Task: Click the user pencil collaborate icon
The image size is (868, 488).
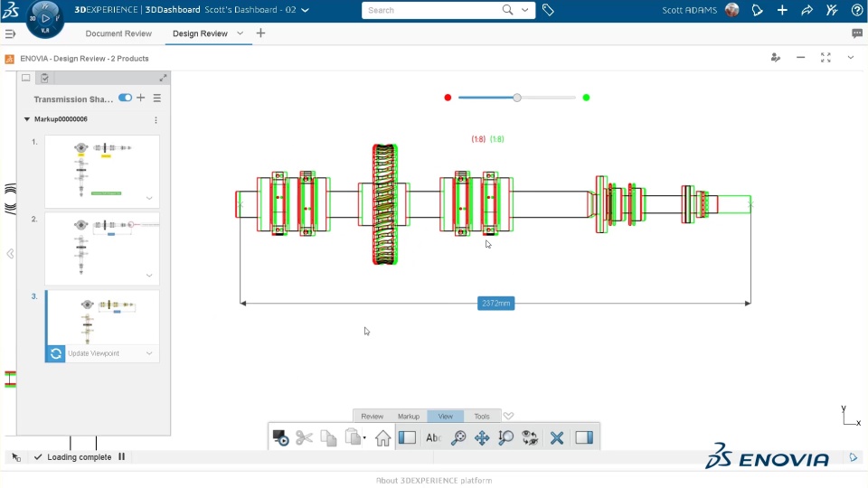Action: click(776, 58)
